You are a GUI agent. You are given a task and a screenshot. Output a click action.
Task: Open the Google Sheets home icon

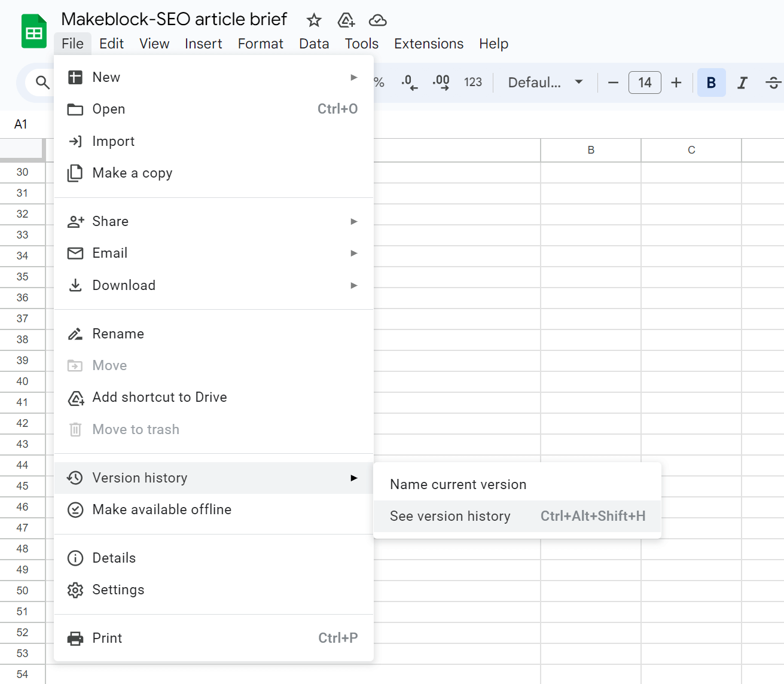tap(33, 30)
